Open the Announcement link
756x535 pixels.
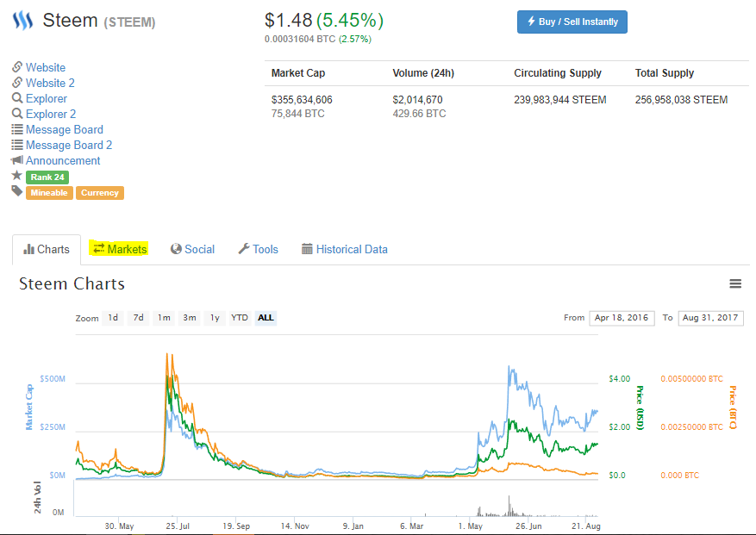(x=63, y=160)
